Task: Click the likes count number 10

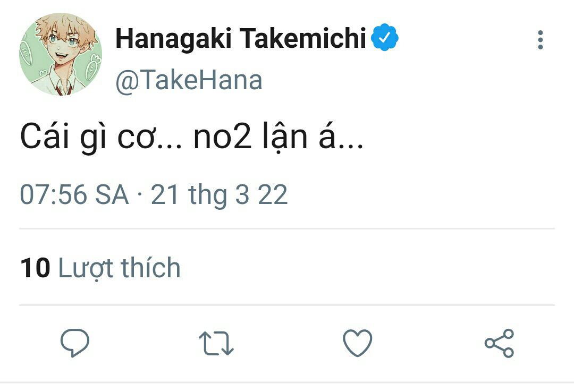Action: [35, 268]
